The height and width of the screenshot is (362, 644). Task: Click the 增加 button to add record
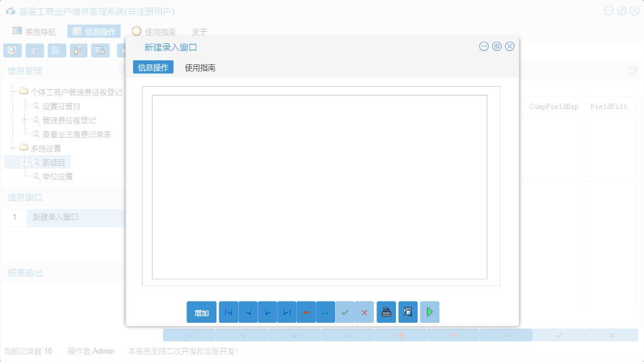201,312
